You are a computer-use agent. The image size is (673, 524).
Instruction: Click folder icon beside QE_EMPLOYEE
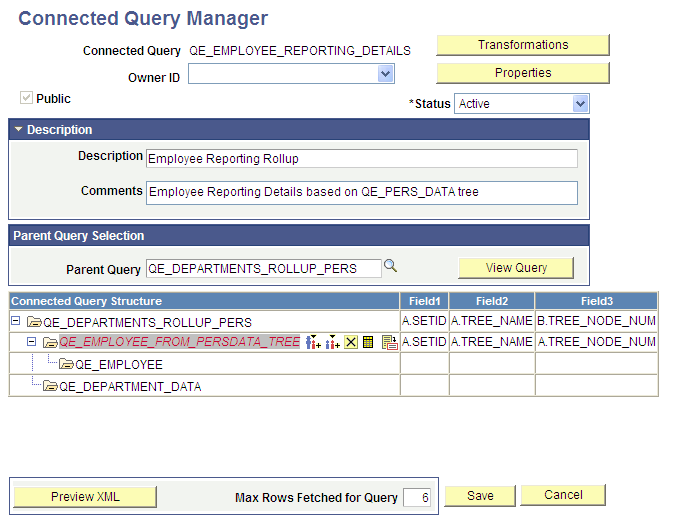click(x=67, y=364)
